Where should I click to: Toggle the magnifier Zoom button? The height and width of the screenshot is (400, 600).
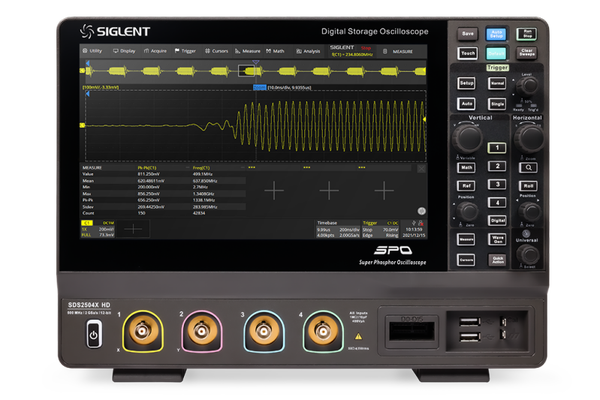[528, 168]
